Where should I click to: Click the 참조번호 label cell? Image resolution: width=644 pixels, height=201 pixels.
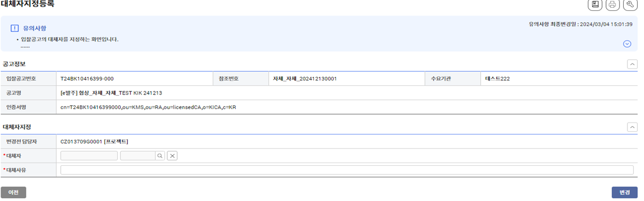[240, 79]
